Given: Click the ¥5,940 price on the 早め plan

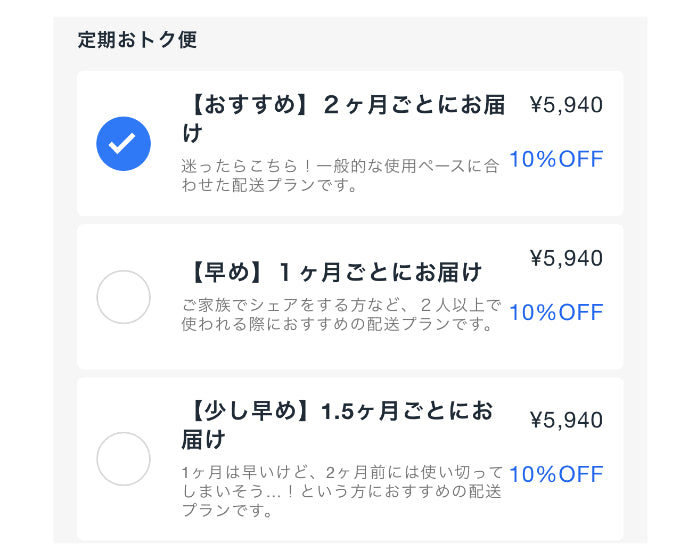Looking at the screenshot, I should point(566,258).
